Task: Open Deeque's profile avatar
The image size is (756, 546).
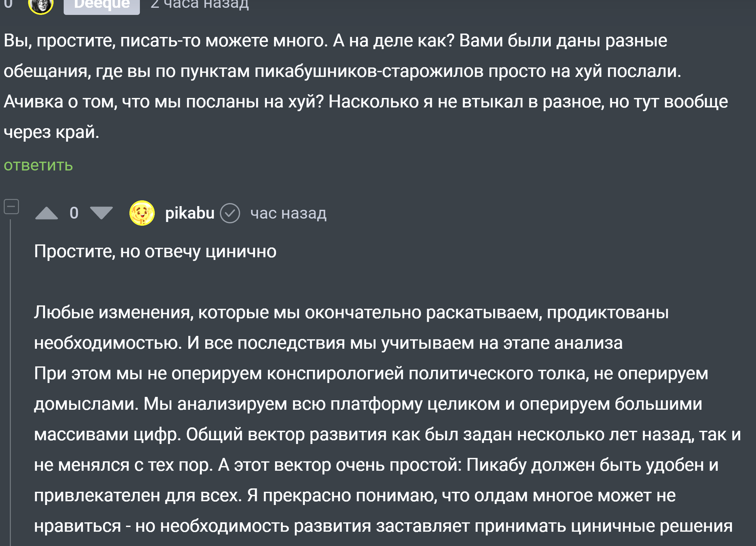Action: click(41, 5)
